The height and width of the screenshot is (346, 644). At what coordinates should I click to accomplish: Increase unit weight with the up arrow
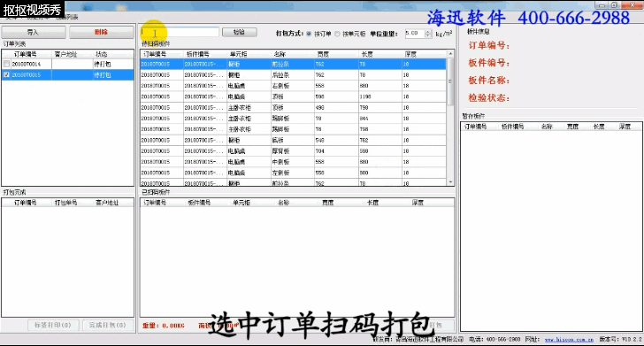428,31
